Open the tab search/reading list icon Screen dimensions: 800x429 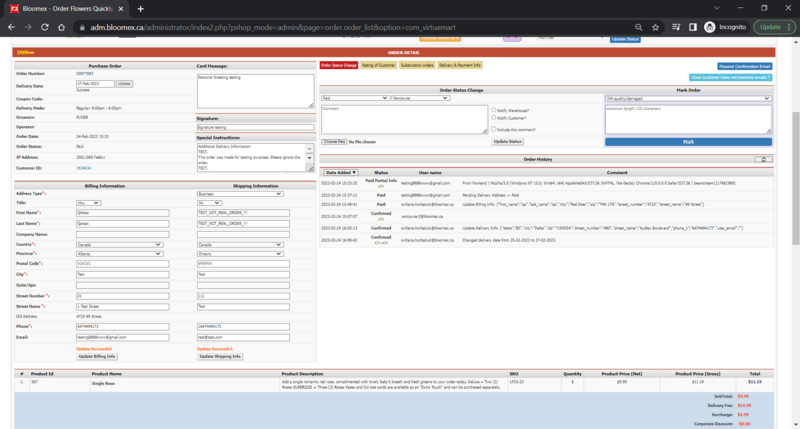click(676, 27)
